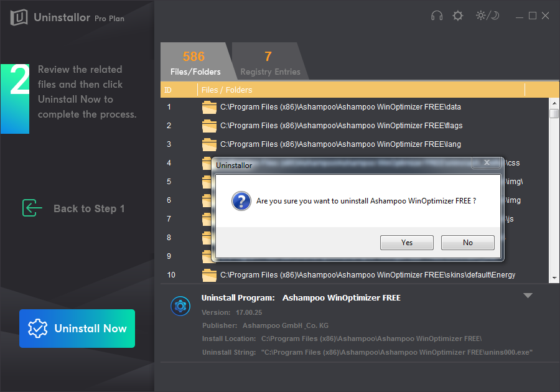This screenshot has height=392, width=560.
Task: Go back via Back to Step 1
Action: point(73,208)
